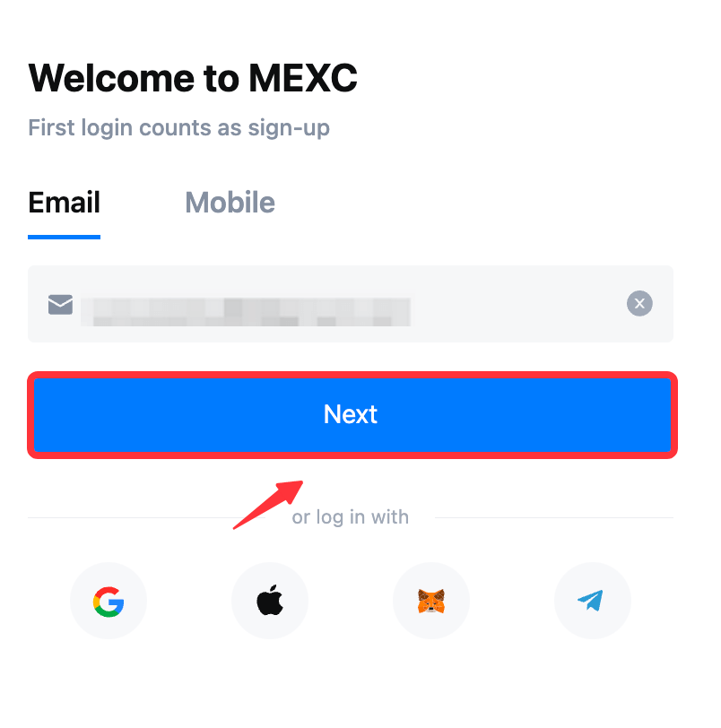
Task: Click the Welcome to MEXC heading
Action: coord(193,78)
